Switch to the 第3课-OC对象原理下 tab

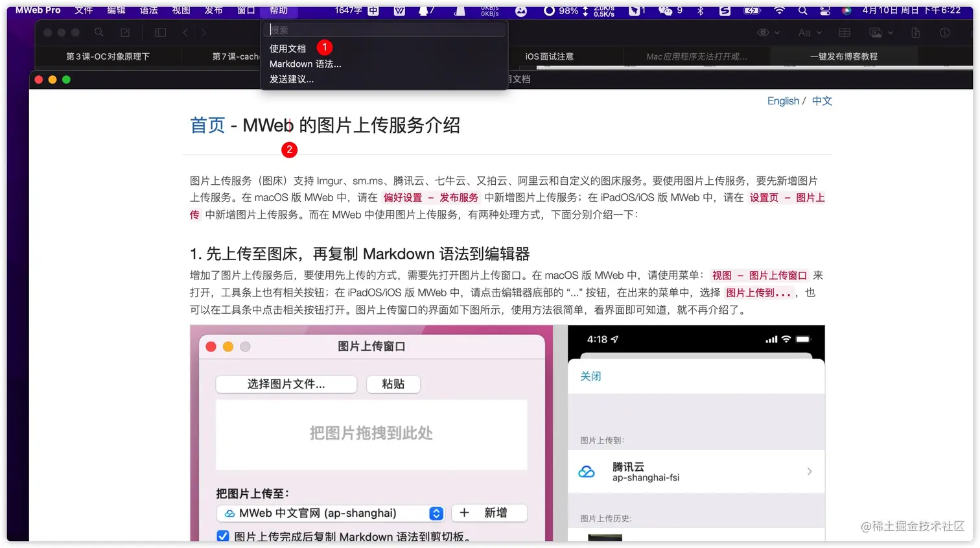click(108, 56)
